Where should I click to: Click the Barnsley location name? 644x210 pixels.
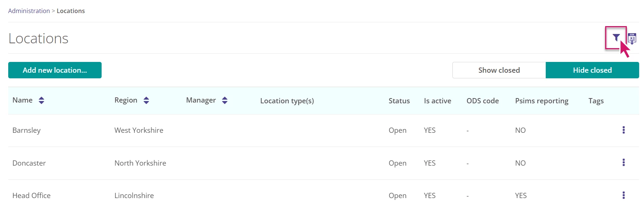pyautogui.click(x=27, y=130)
